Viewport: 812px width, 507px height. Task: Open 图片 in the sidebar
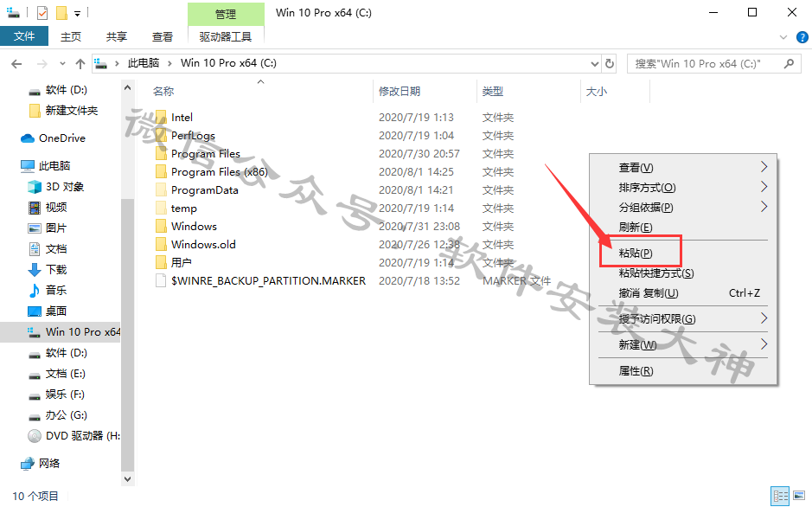[x=56, y=228]
